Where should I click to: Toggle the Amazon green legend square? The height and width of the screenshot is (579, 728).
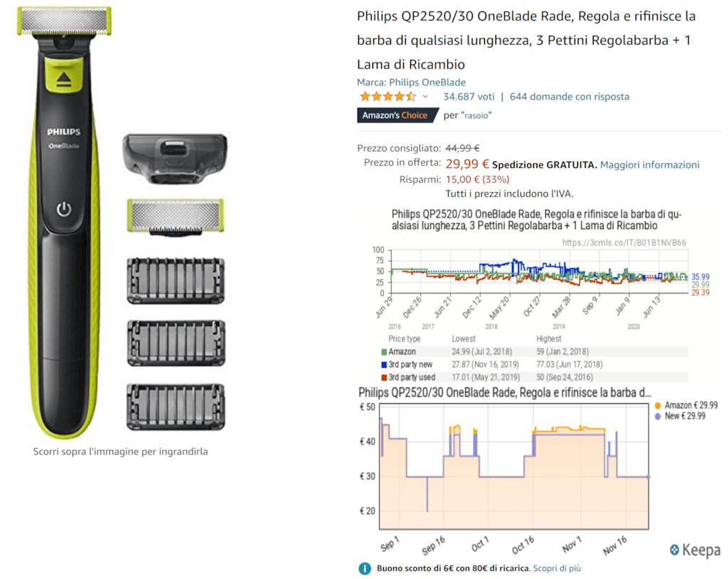tap(384, 352)
